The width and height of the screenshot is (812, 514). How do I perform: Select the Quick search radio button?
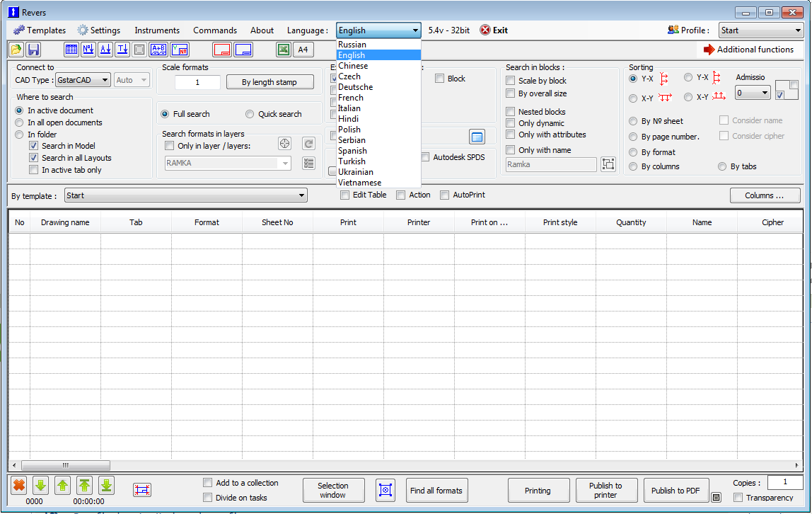pos(250,114)
